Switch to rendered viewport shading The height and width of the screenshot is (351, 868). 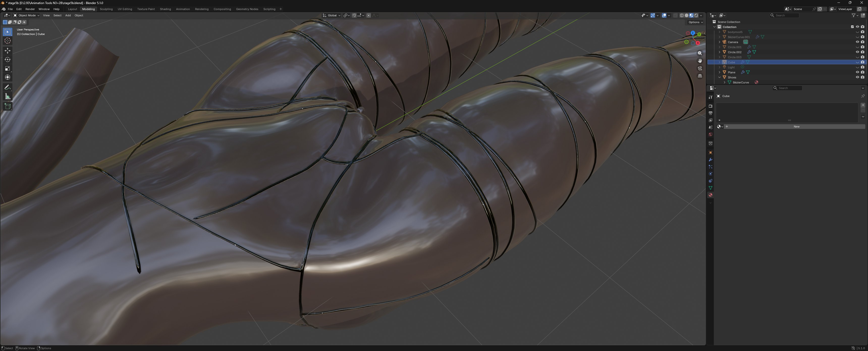pos(696,15)
